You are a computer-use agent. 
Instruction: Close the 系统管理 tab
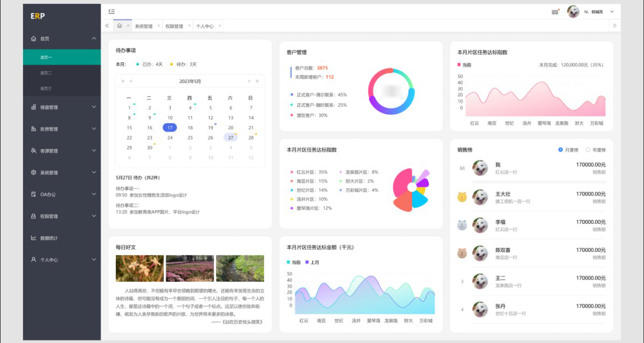click(x=159, y=26)
